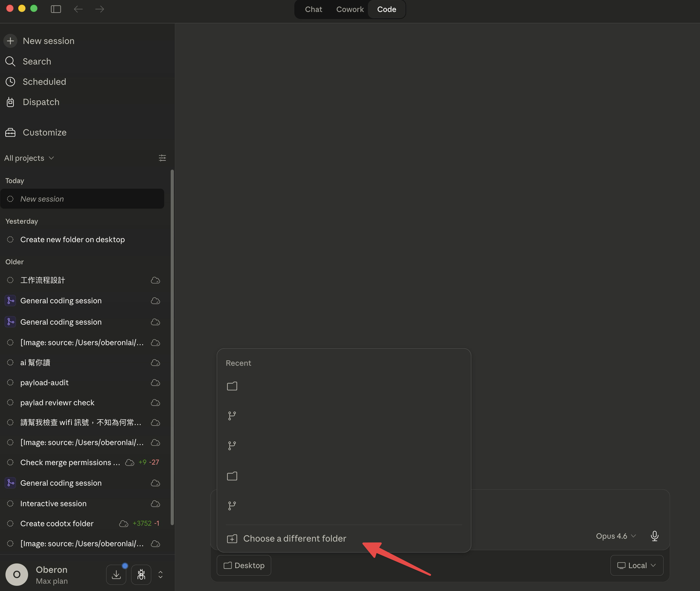Click Search in the sidebar
Image resolution: width=700 pixels, height=591 pixels.
click(x=36, y=61)
